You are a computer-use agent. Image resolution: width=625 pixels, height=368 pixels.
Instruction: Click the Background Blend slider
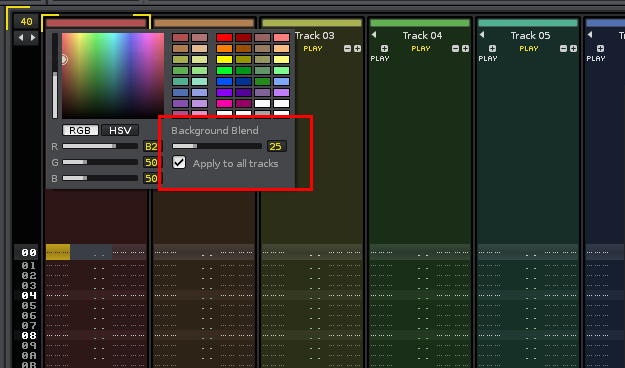pos(217,146)
